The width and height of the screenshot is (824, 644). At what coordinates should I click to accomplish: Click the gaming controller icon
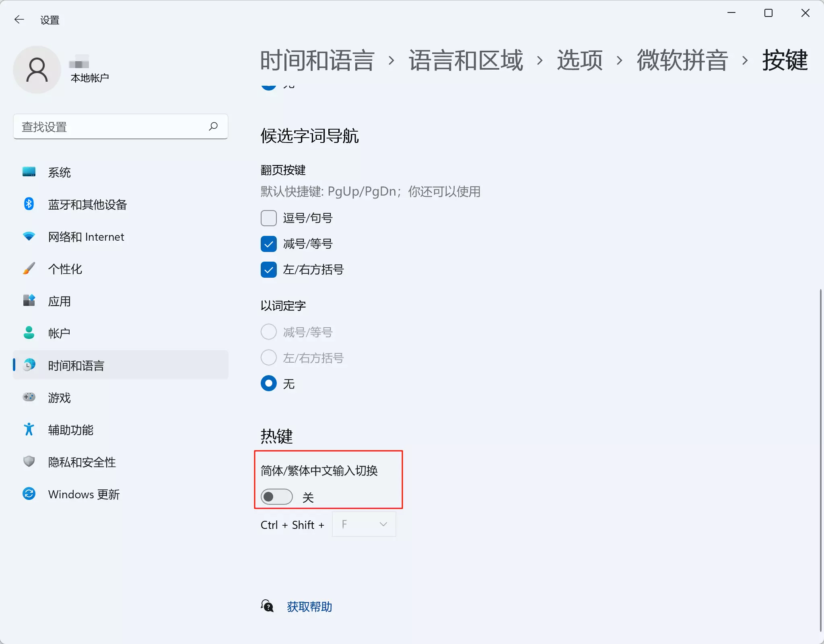[x=29, y=397]
